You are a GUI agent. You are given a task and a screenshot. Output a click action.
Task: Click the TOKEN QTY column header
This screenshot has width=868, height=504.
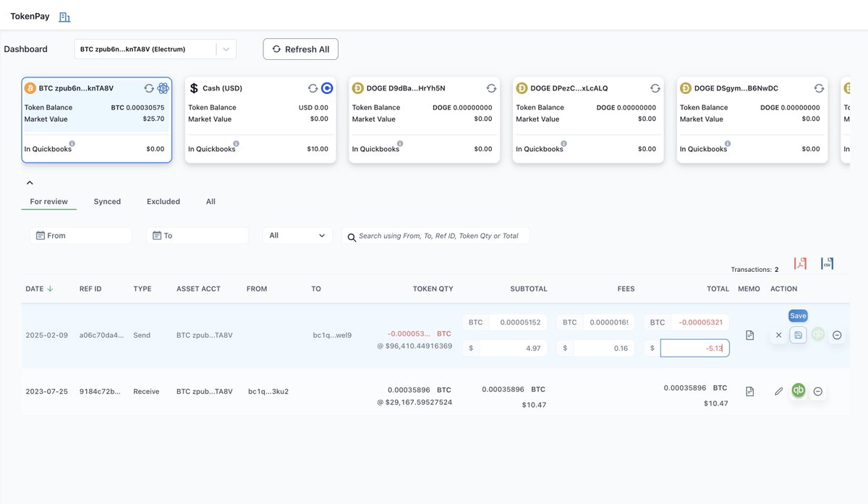433,289
